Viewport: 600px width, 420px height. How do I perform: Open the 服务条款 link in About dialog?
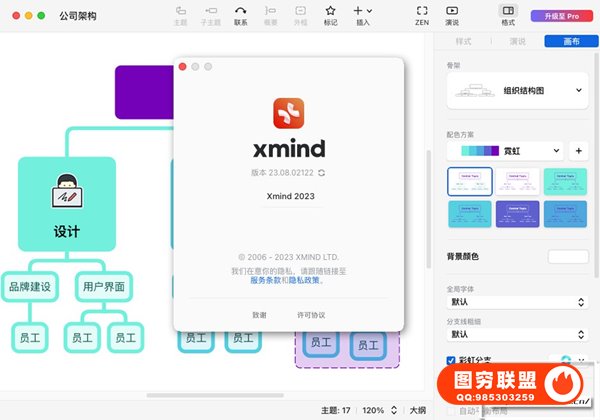point(266,281)
